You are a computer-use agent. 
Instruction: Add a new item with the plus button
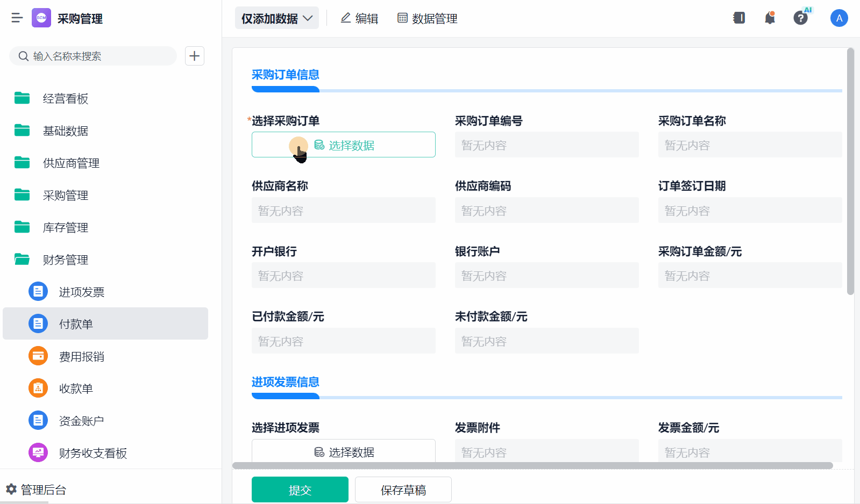[195, 56]
